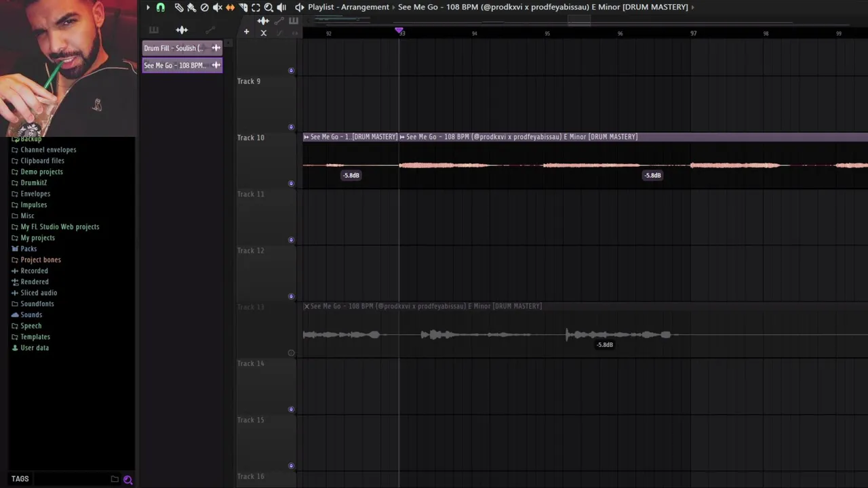Select Drum Fill - Soulish picker item

[182, 48]
